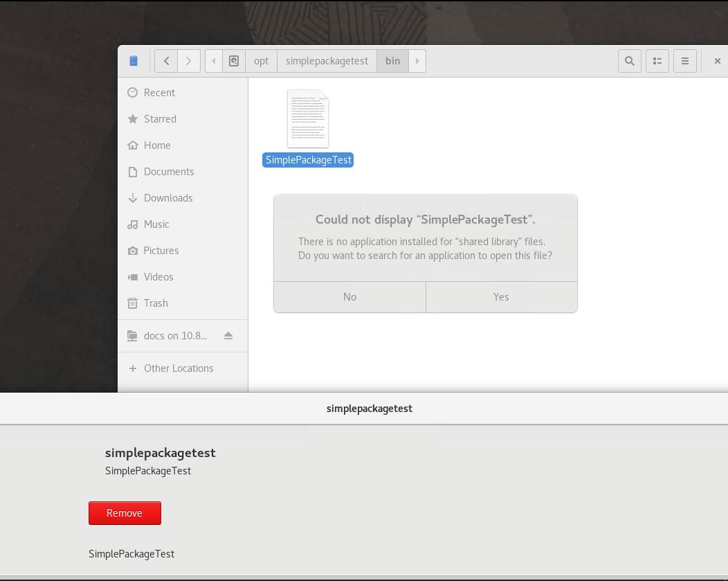The image size is (728, 581).
Task: Go back with the left arrow button
Action: tap(166, 61)
